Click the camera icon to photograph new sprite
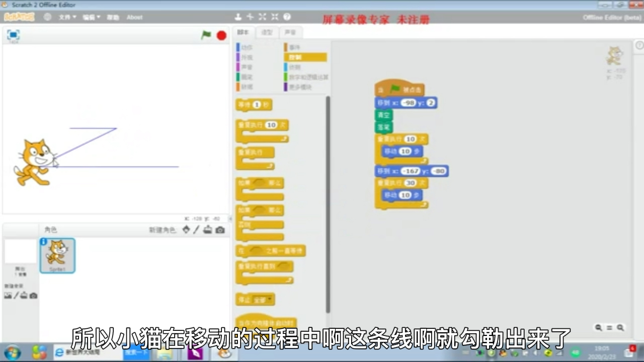644x362 pixels. point(220,230)
